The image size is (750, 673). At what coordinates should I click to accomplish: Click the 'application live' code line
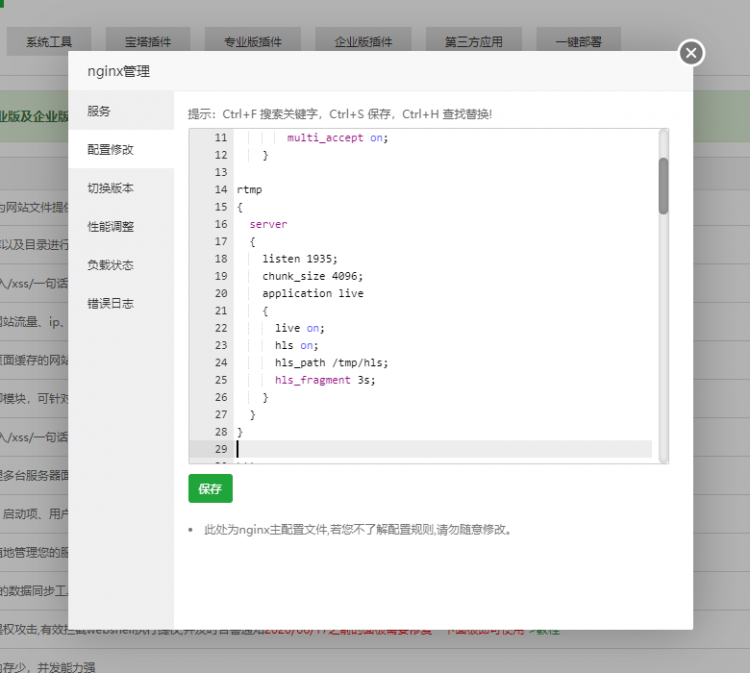tap(313, 294)
